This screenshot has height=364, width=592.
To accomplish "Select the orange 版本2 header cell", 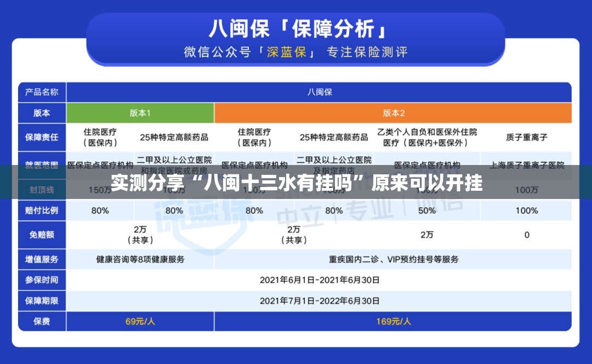I will click(393, 113).
